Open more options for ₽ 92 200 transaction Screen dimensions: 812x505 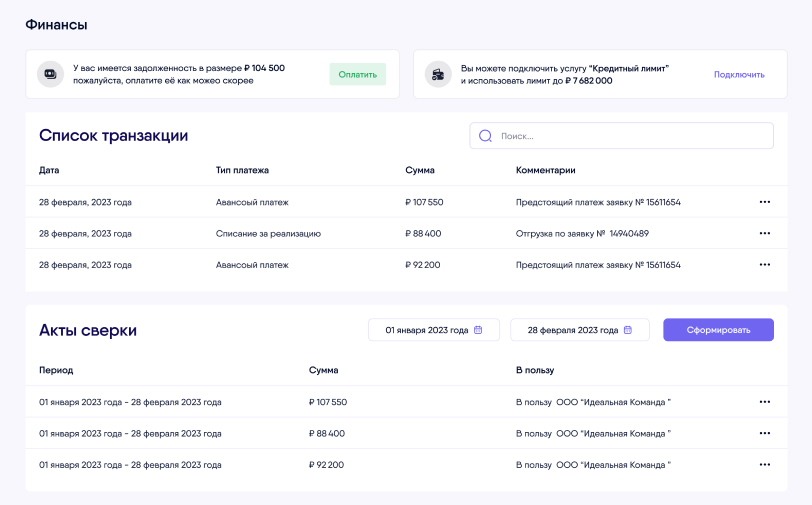click(764, 265)
